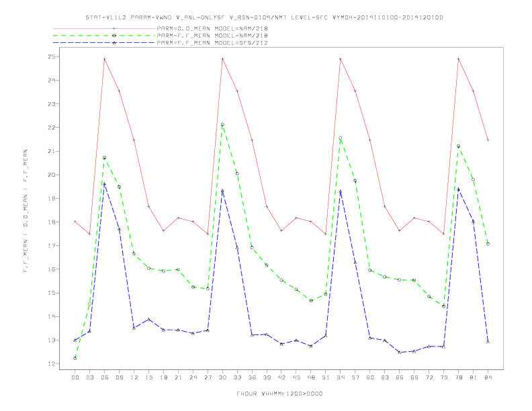Screen dimensions: 532x411
Task: Click the red plus marker in the legend
Action: (x=114, y=28)
